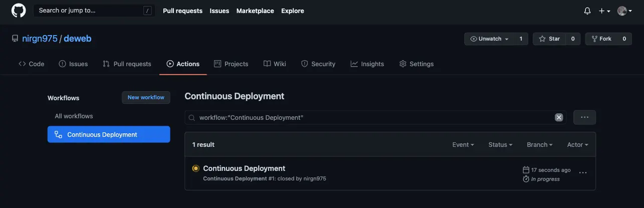Click the Unwatch dropdown button
The height and width of the screenshot is (208, 644).
coord(490,39)
